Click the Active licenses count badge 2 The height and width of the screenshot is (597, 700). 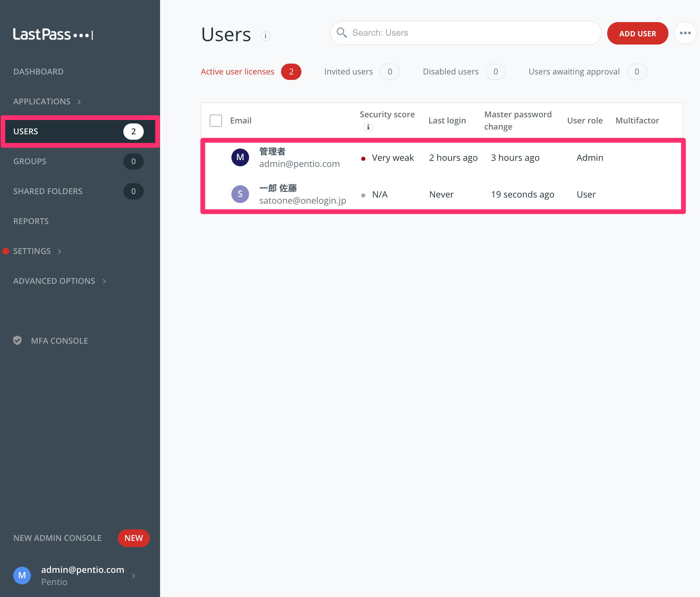(291, 72)
